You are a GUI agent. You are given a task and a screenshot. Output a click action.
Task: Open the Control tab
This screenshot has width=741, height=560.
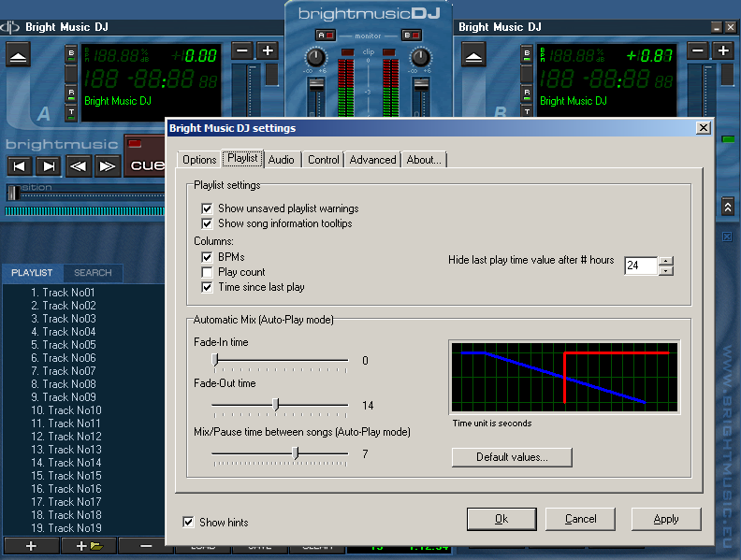(x=324, y=160)
